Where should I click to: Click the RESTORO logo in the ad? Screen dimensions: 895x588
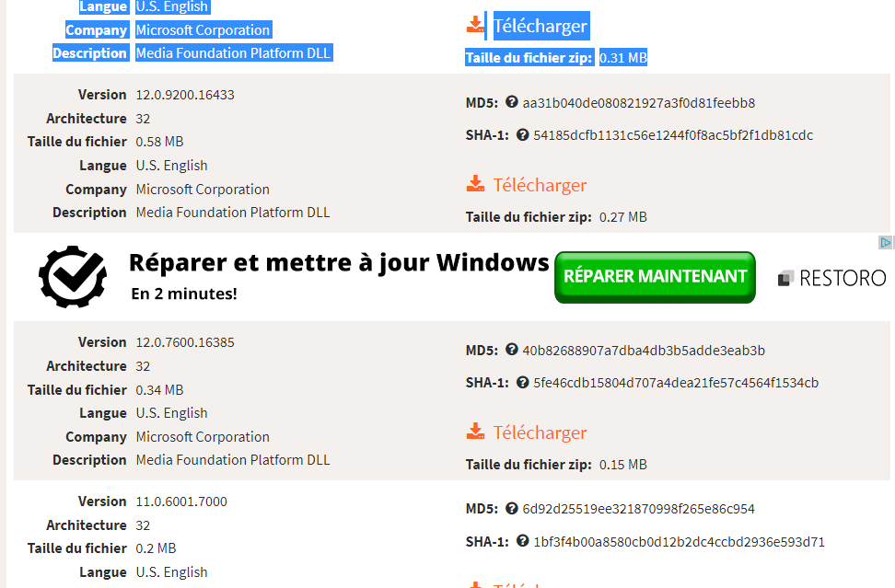coord(831,278)
